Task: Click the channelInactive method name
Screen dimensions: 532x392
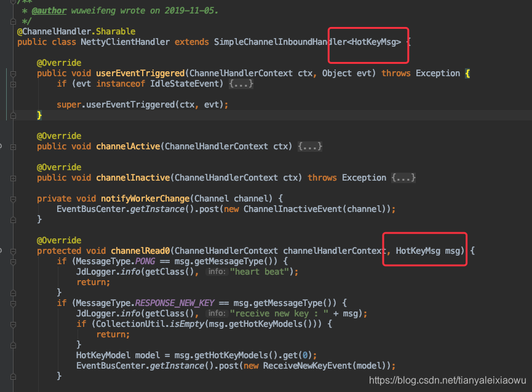Action: [x=133, y=178]
